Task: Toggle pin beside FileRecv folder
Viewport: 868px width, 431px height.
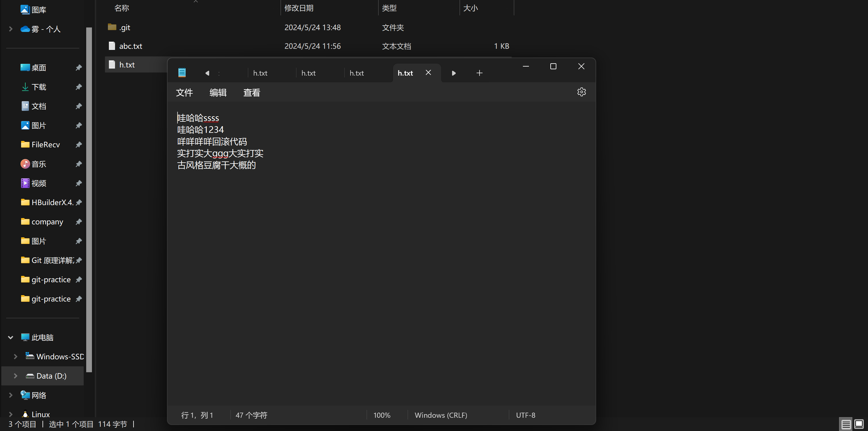Action: [x=78, y=145]
